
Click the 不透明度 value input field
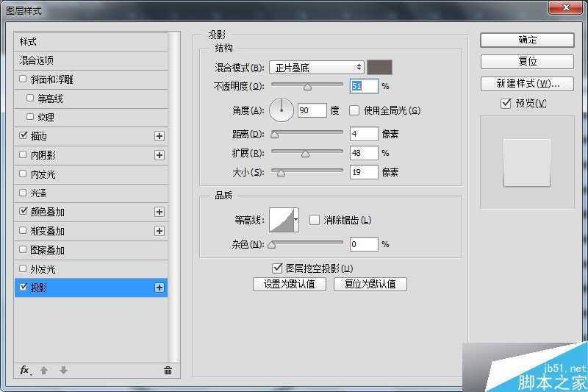click(364, 86)
